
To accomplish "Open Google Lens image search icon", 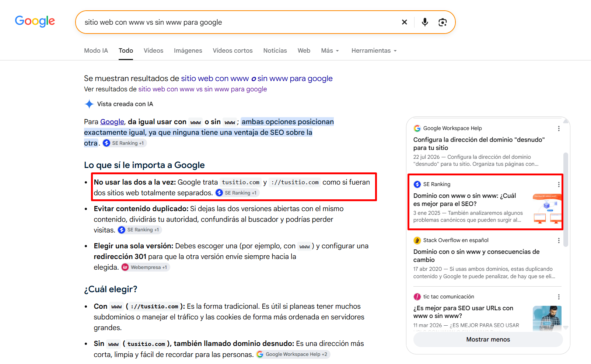I will coord(443,22).
